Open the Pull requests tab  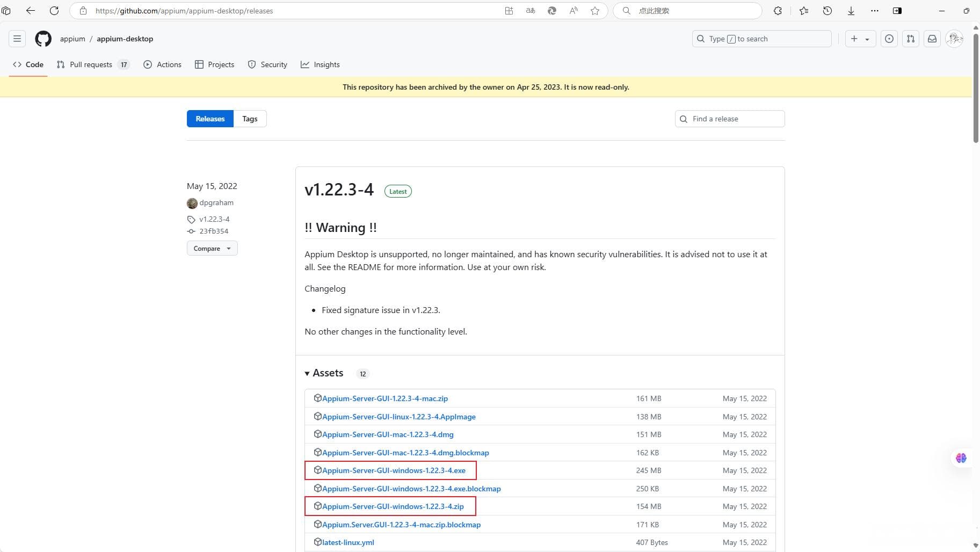tap(93, 64)
